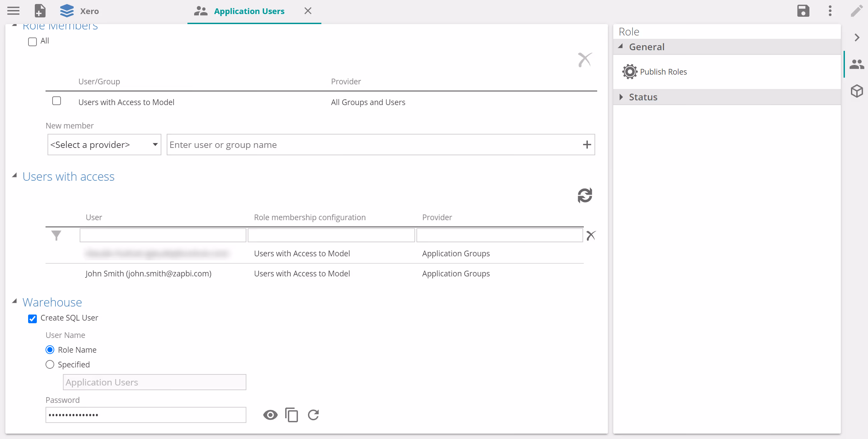Open the Select a provider dropdown
The height and width of the screenshot is (439, 868).
(104, 145)
